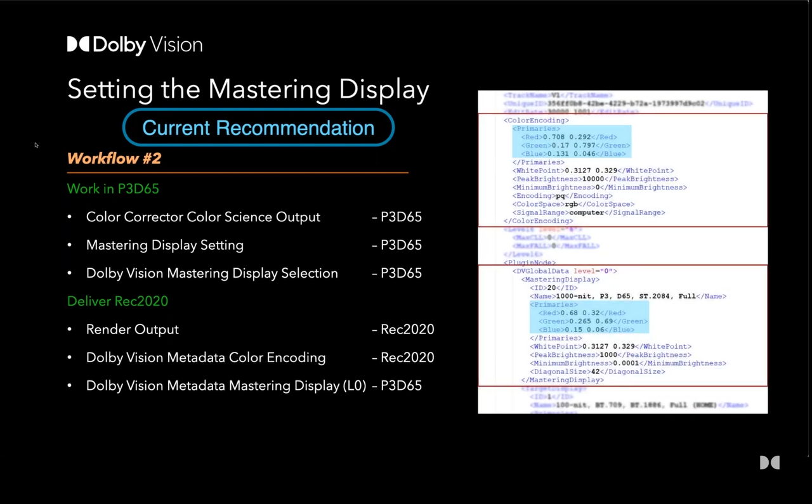812x504 pixels.
Task: Click the DVGlobalData level="0" XML line
Action: tap(565, 271)
